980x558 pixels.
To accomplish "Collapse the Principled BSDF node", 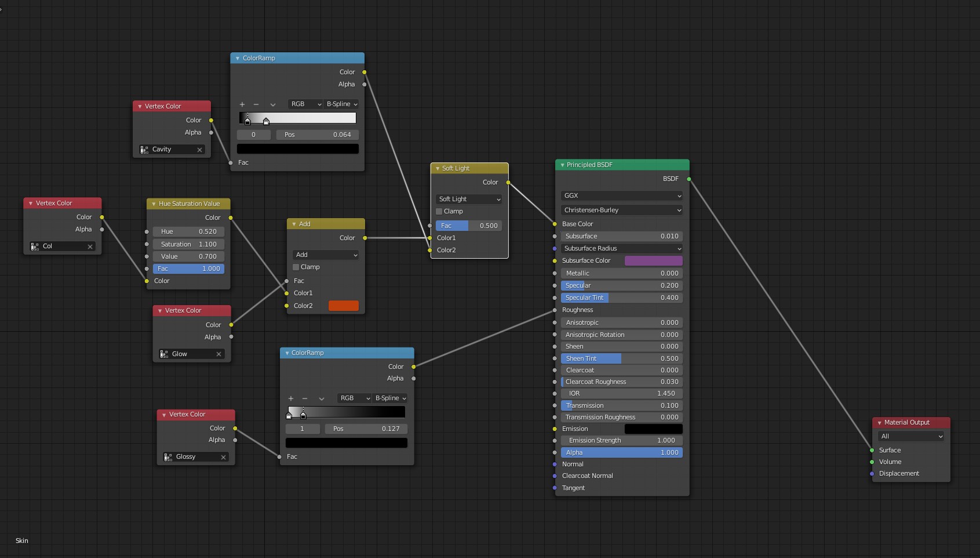I will [x=562, y=165].
